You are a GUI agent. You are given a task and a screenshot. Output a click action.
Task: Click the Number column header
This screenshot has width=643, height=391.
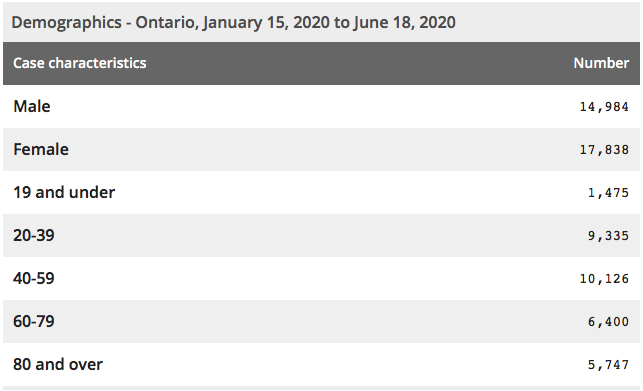pos(601,63)
